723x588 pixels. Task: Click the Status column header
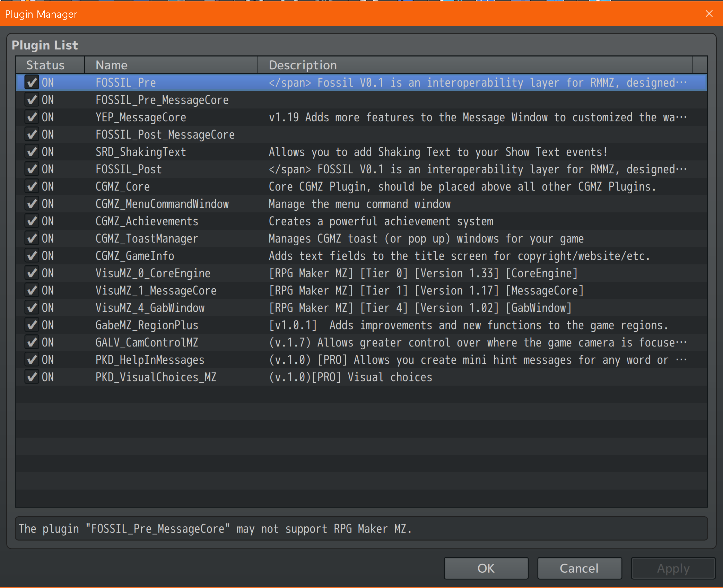[50, 65]
